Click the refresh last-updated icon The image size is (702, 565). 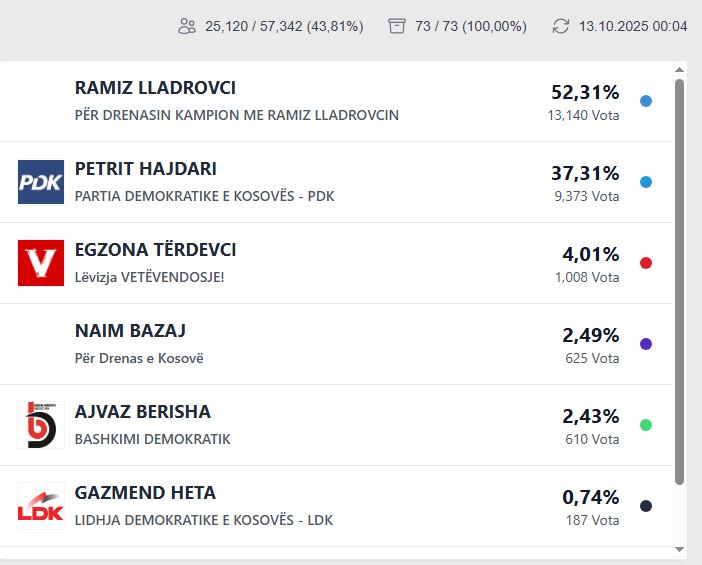[561, 26]
